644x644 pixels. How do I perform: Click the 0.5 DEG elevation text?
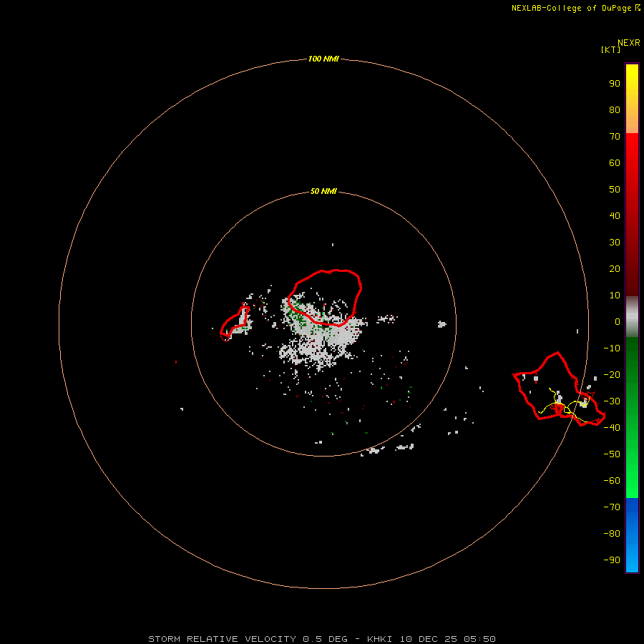point(325,639)
